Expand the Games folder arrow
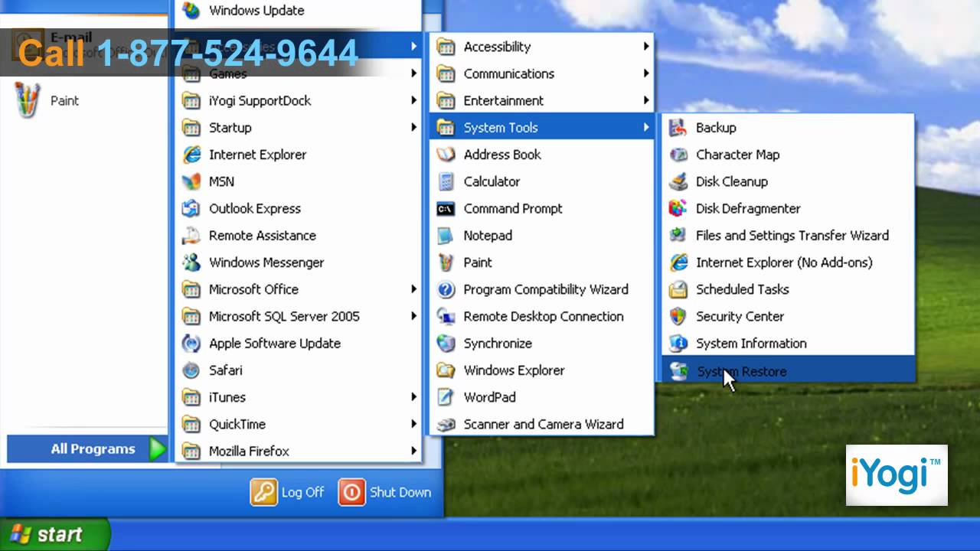The image size is (980, 551). click(x=413, y=73)
